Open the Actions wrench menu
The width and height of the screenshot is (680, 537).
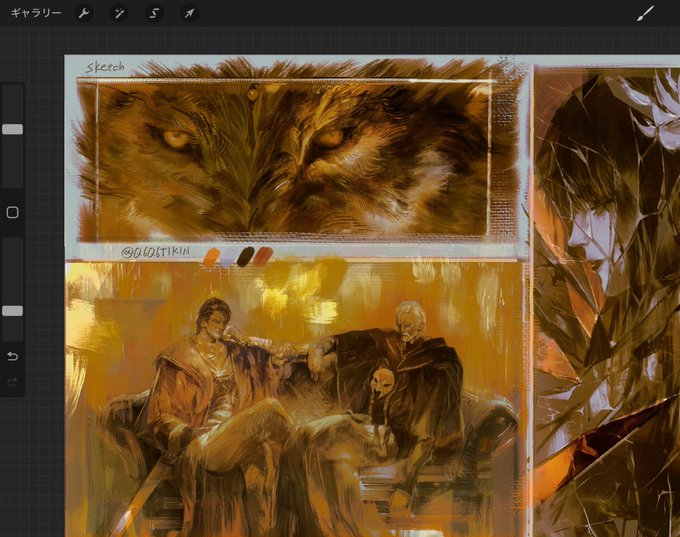(x=83, y=13)
